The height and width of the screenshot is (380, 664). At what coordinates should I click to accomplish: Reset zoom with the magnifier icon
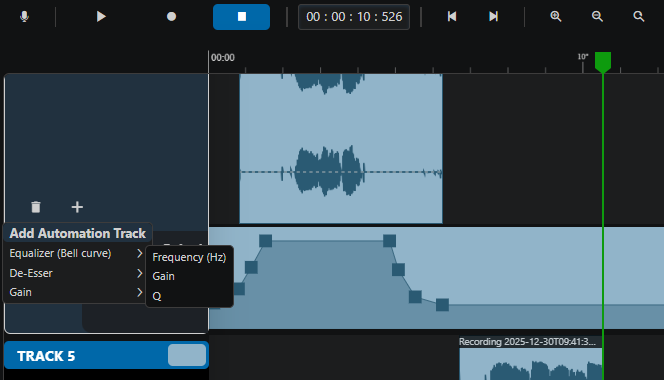pyautogui.click(x=639, y=17)
